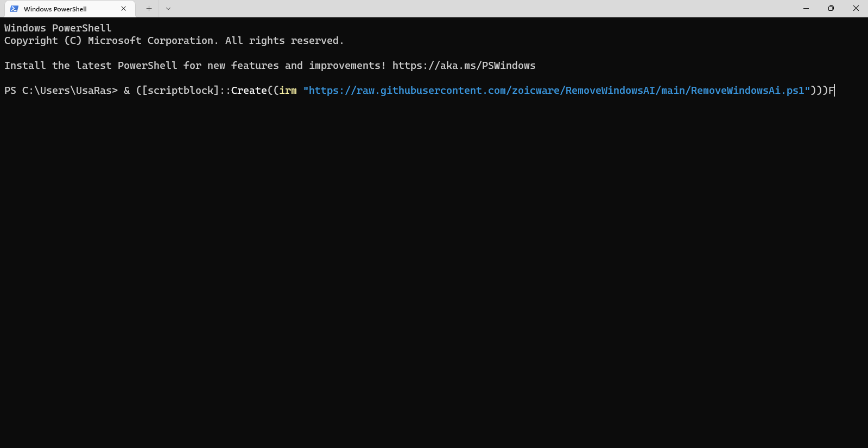Click the Windows PowerShell header text
The image size is (868, 448).
[58, 28]
